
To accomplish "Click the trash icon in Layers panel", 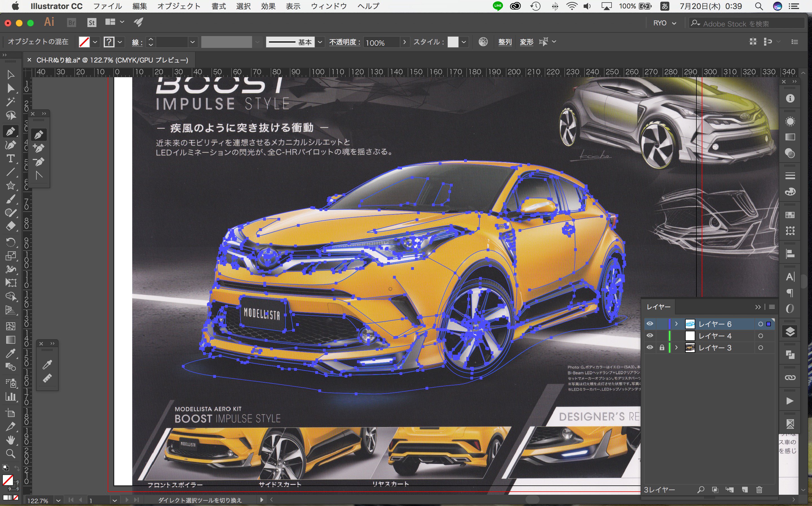I will [x=759, y=490].
